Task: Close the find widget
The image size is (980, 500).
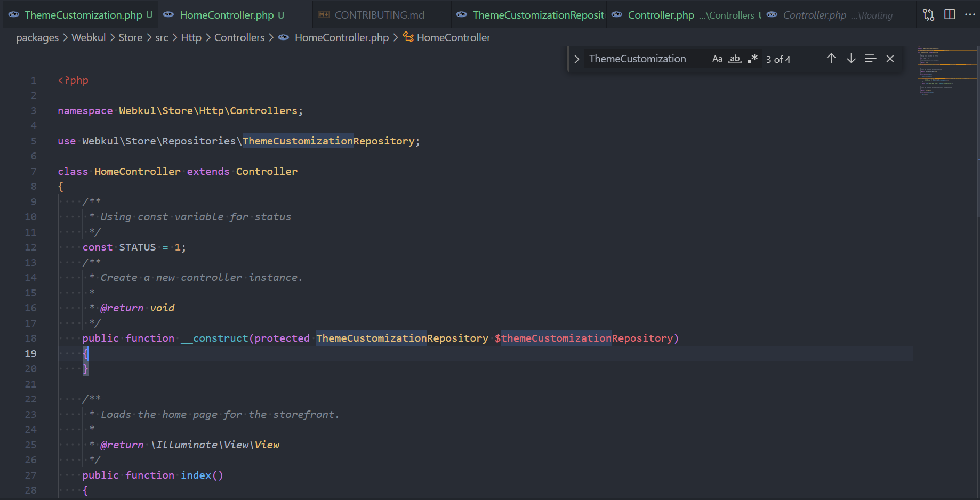Action: [x=890, y=59]
